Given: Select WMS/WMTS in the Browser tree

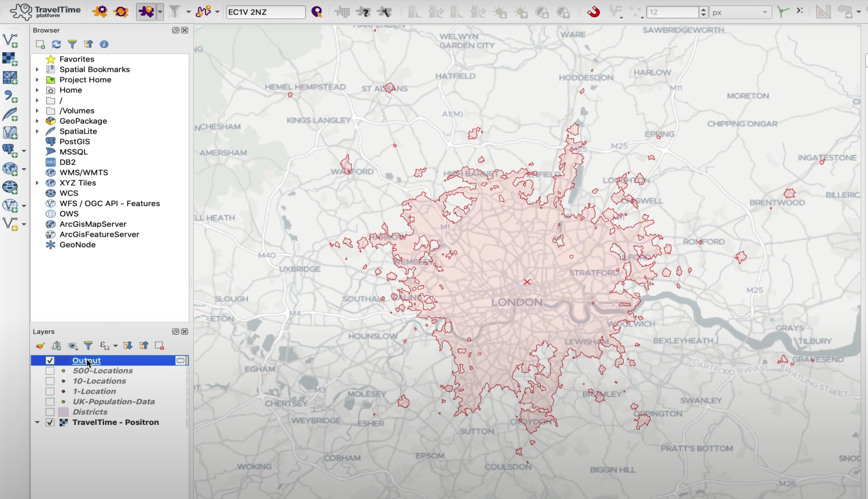Looking at the screenshot, I should click(84, 173).
